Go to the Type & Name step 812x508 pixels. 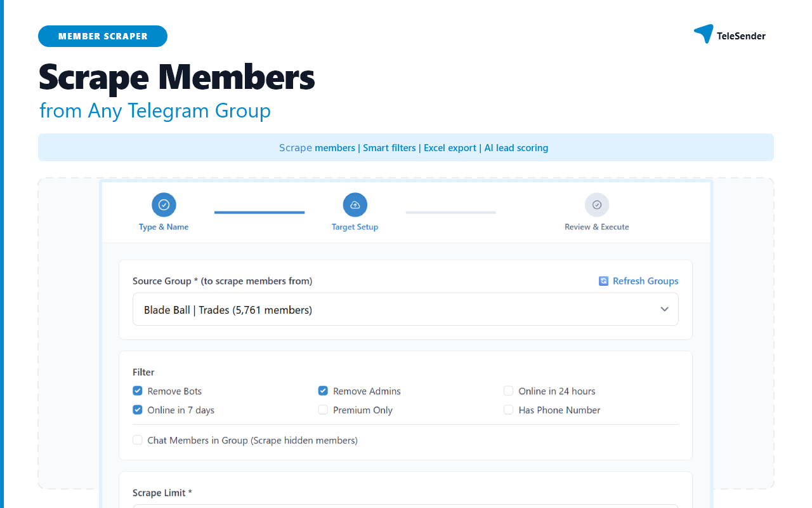point(164,227)
